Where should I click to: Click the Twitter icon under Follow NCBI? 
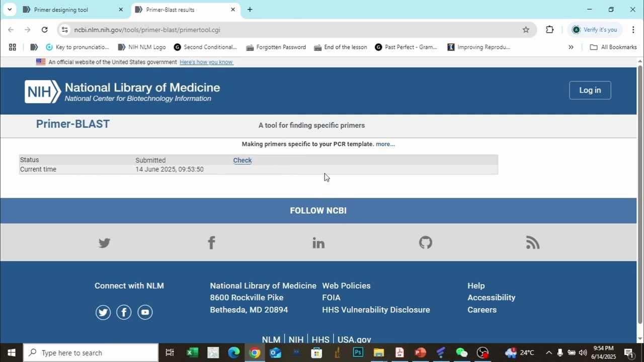(104, 243)
